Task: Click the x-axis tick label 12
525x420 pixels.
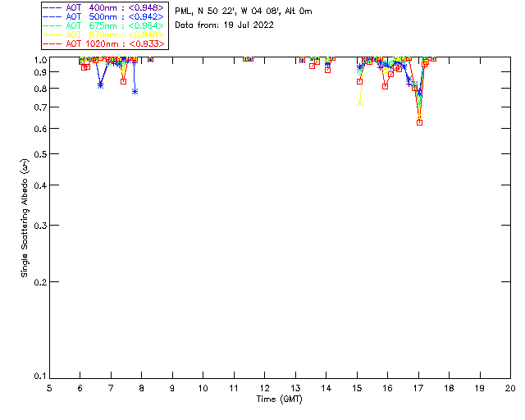Action: (x=264, y=388)
